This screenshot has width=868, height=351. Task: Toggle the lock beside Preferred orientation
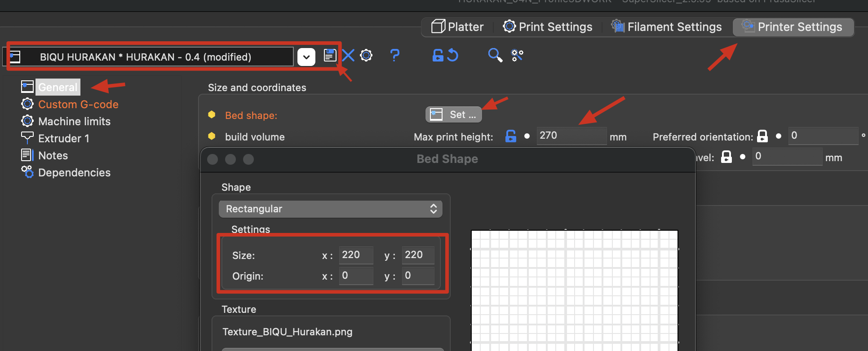point(762,136)
